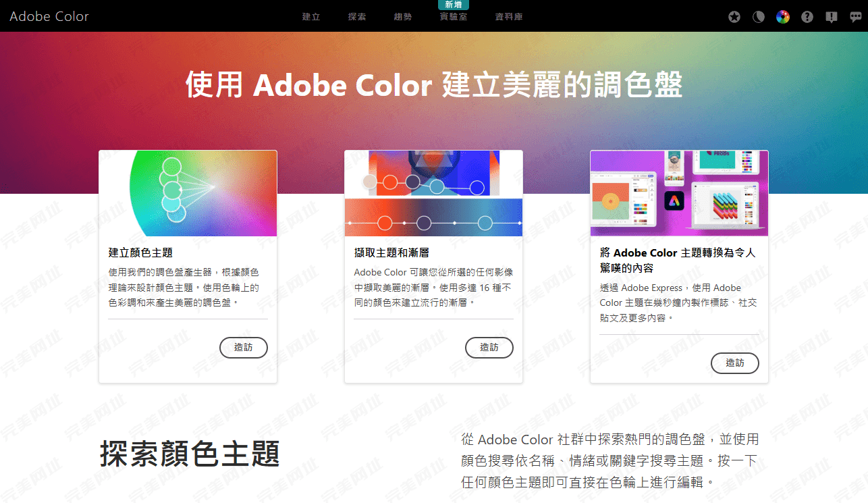
Task: Open help via the question mark icon
Action: (807, 17)
